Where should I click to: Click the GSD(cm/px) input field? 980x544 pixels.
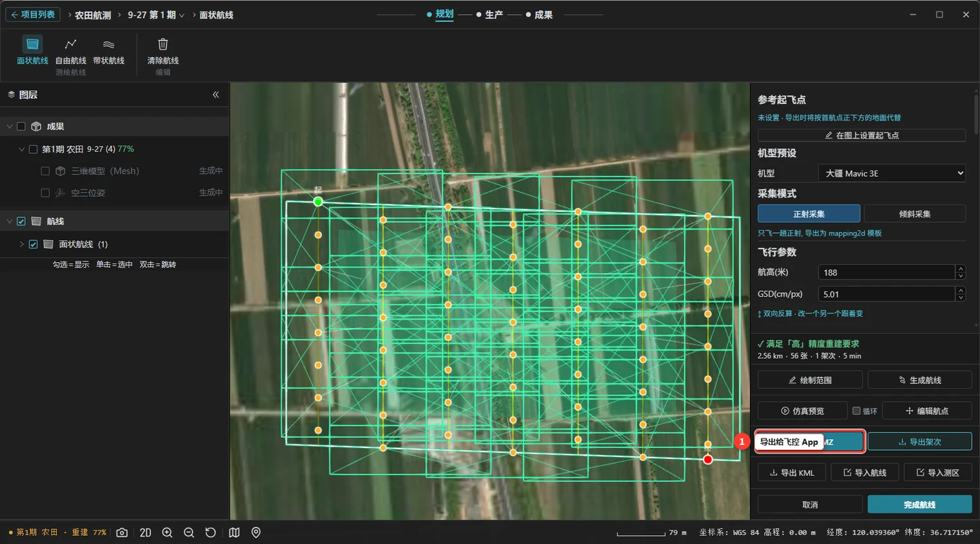pyautogui.click(x=887, y=294)
